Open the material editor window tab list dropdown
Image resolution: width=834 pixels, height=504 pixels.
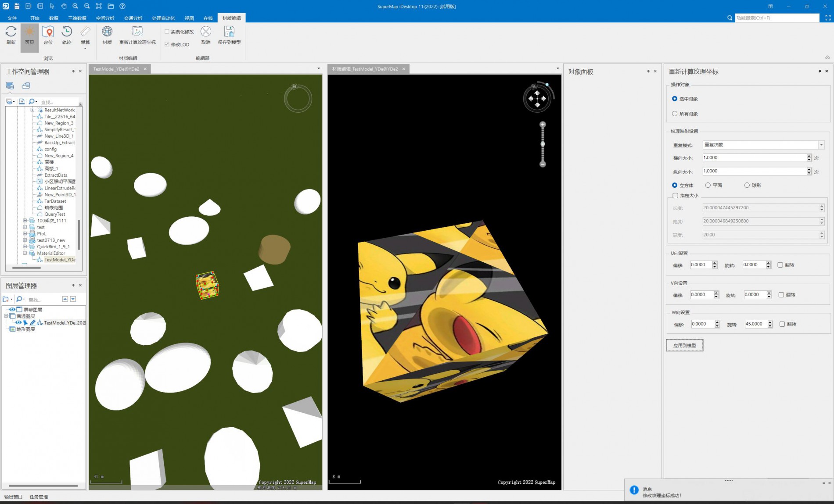tap(558, 68)
